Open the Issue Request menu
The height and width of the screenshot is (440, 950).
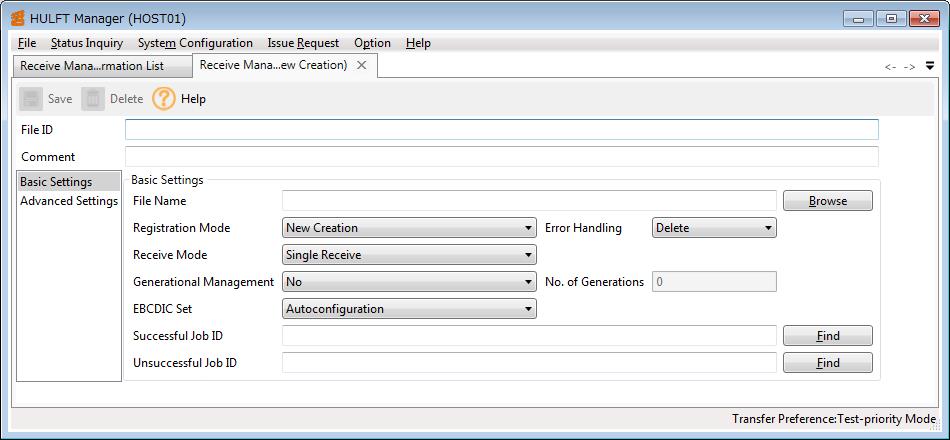pyautogui.click(x=303, y=43)
